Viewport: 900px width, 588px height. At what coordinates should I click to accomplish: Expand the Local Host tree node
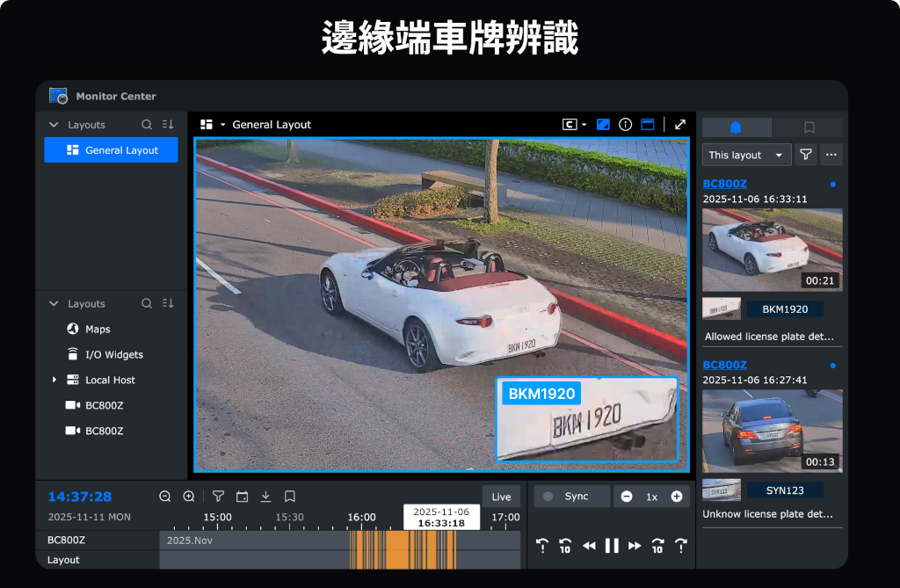coord(54,380)
